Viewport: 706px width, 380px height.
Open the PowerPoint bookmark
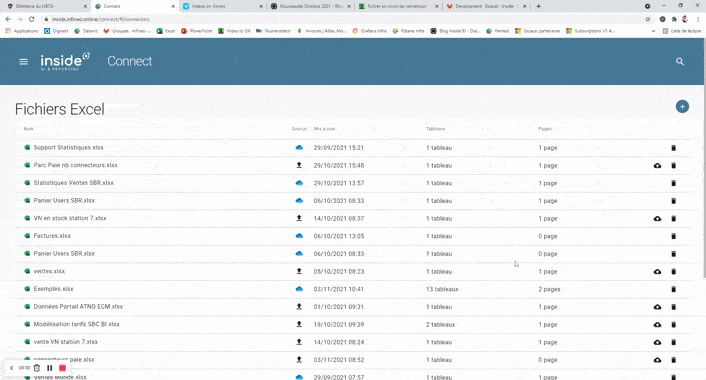[197, 31]
